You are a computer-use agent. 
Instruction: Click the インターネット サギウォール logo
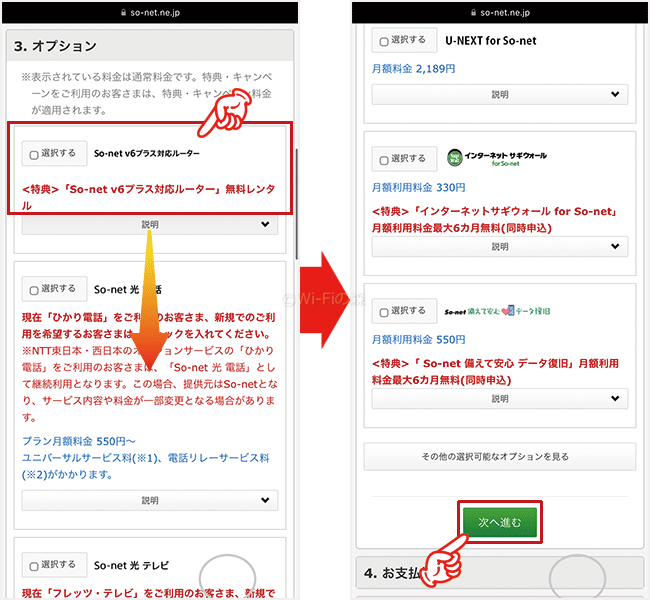(x=497, y=158)
